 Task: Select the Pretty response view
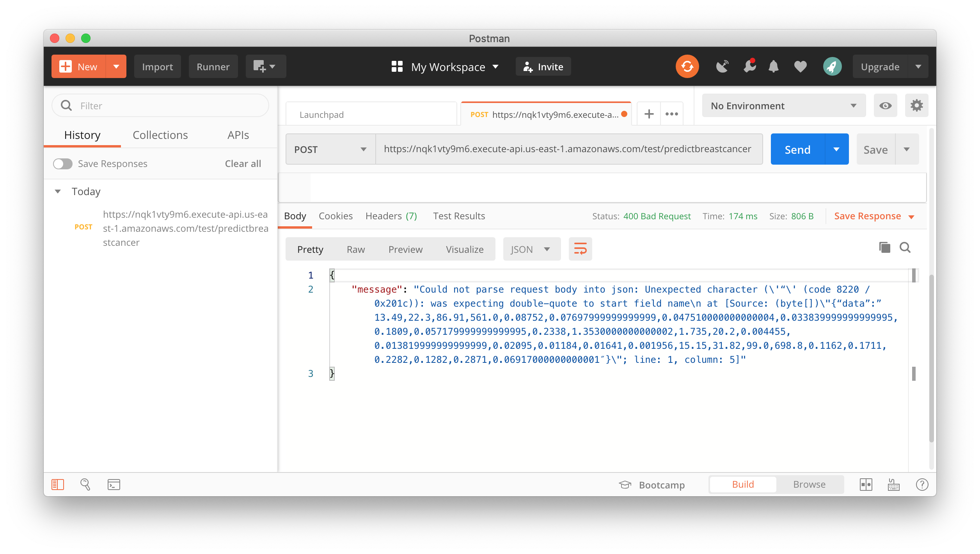(x=310, y=249)
